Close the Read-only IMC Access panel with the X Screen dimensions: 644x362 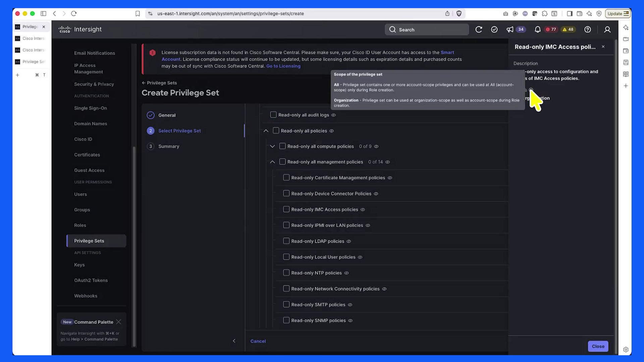pos(603,47)
